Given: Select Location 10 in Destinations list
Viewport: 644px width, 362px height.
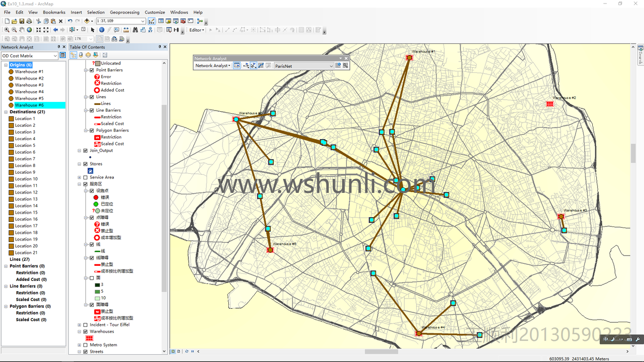Looking at the screenshot, I should (26, 179).
